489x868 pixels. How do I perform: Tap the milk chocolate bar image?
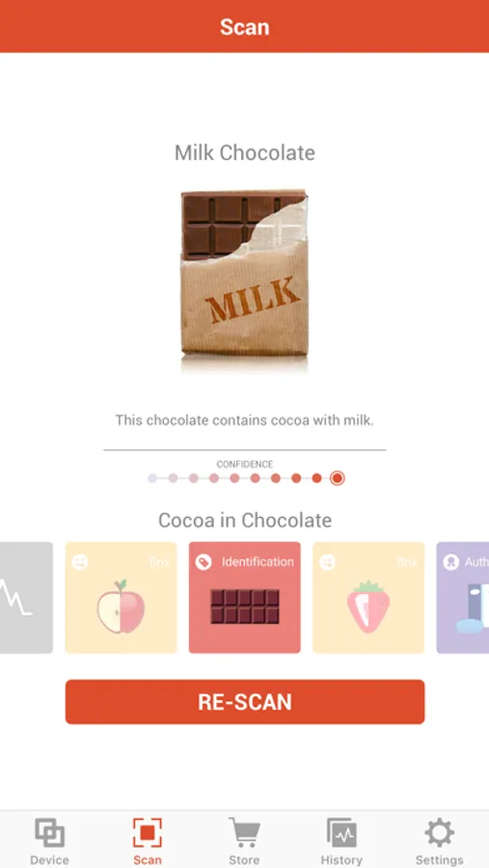click(244, 282)
